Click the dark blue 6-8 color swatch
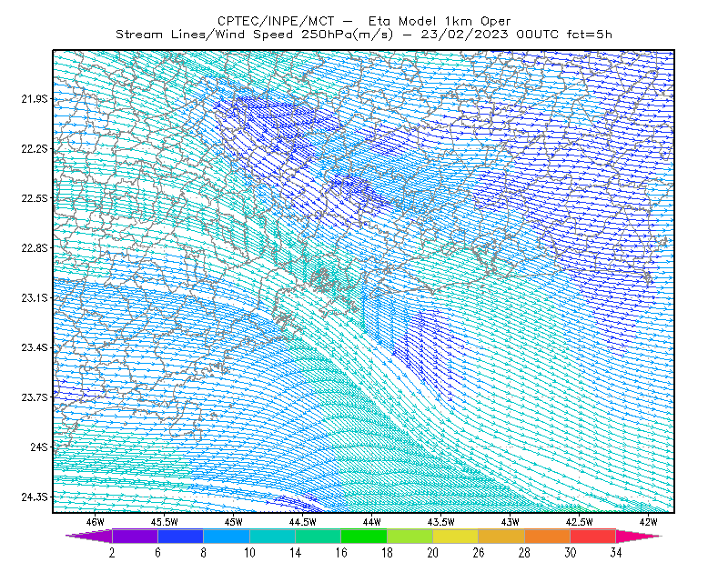728x562 pixels. point(180,536)
